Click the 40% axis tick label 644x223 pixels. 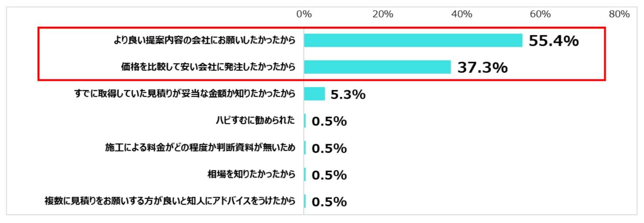click(x=461, y=14)
